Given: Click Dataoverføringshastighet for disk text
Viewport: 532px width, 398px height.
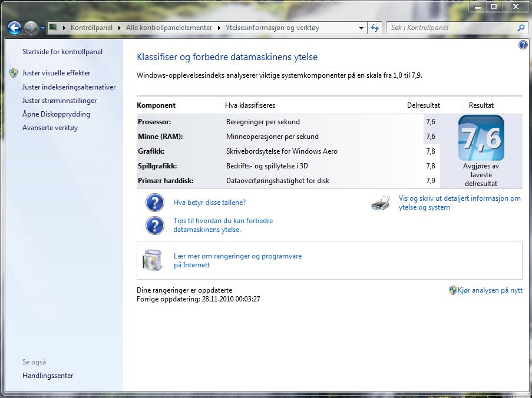Looking at the screenshot, I should (277, 181).
